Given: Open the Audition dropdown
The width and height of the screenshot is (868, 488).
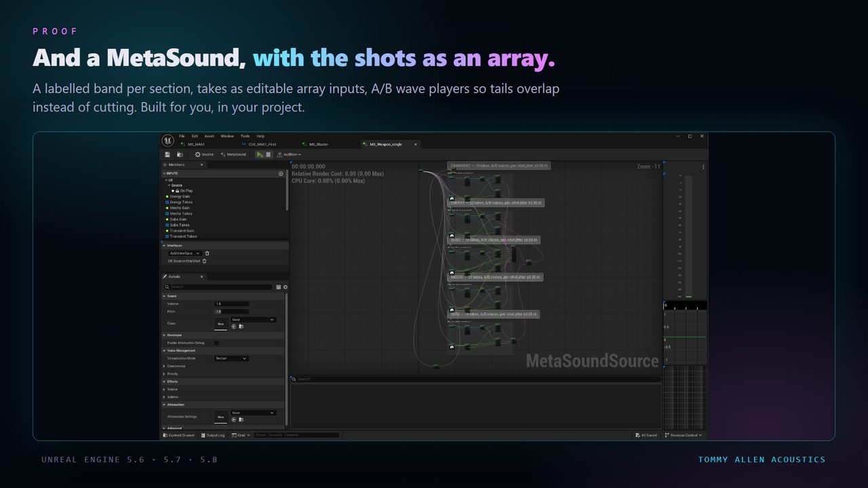Looking at the screenshot, I should [289, 155].
